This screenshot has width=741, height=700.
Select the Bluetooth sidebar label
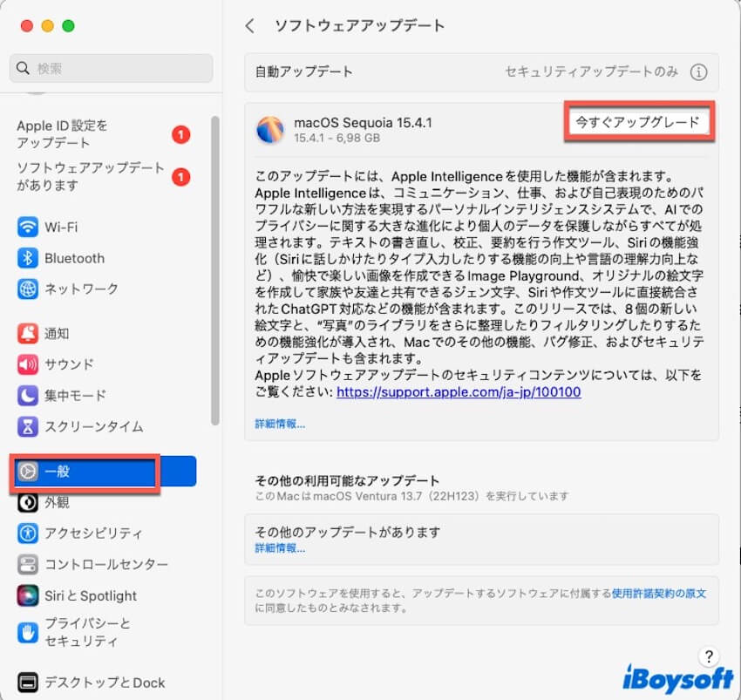click(x=75, y=259)
